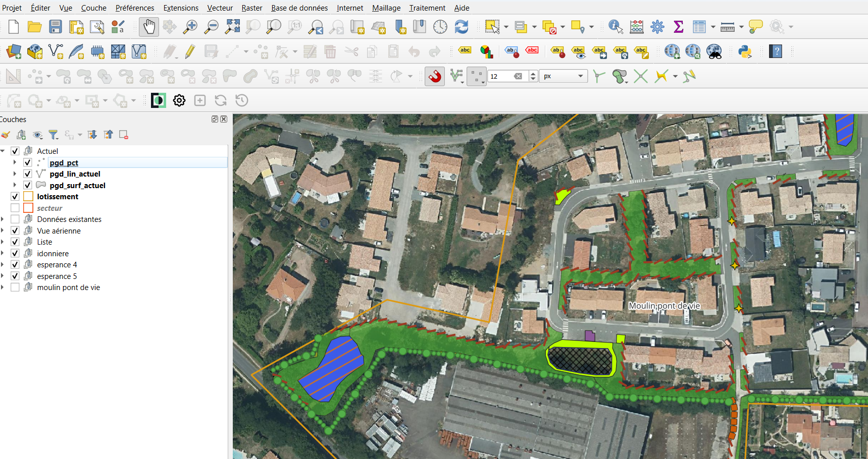Collapse the Actuel group
Viewport: 868px width, 459px height.
(3, 151)
